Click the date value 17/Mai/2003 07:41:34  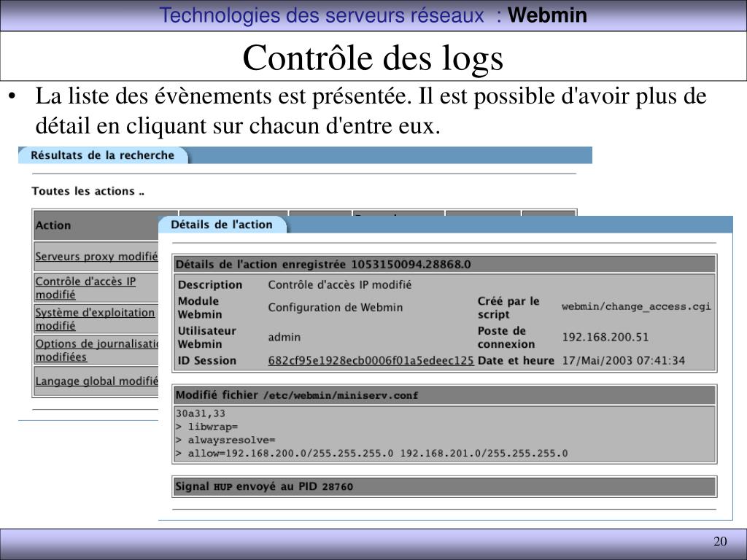pyautogui.click(x=623, y=360)
